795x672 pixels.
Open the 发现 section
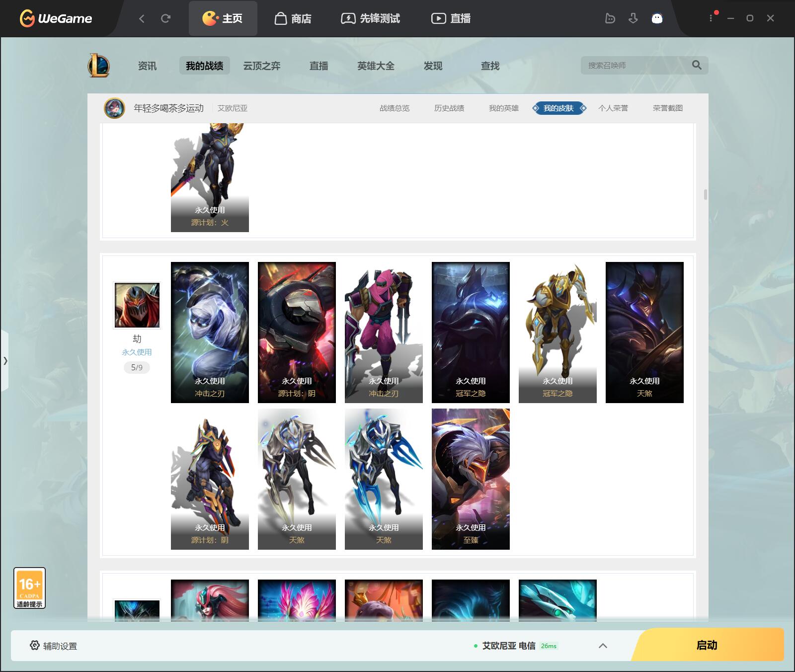point(433,66)
